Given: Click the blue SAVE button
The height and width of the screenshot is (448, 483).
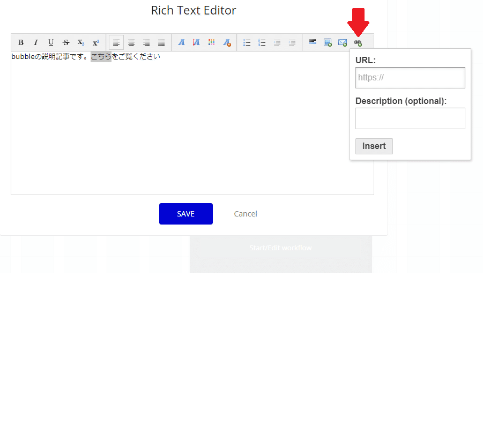Looking at the screenshot, I should click(185, 214).
